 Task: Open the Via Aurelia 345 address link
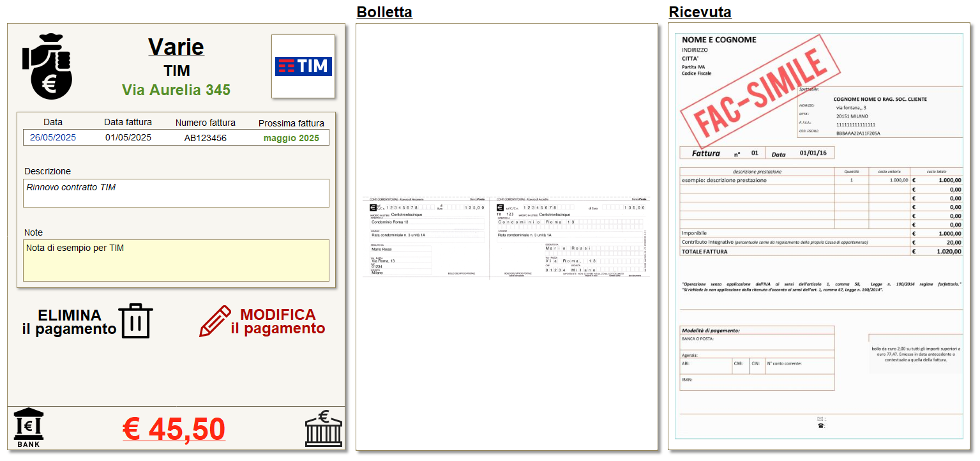[176, 90]
